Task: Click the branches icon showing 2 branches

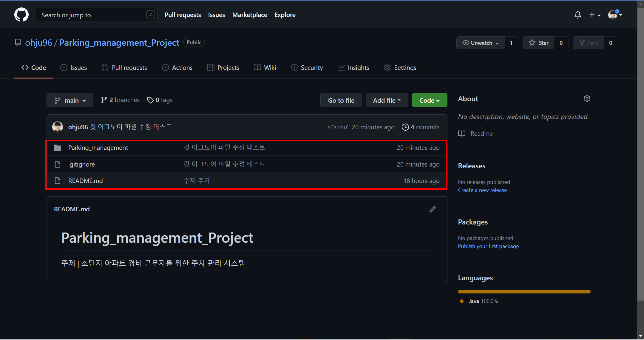Action: click(104, 100)
